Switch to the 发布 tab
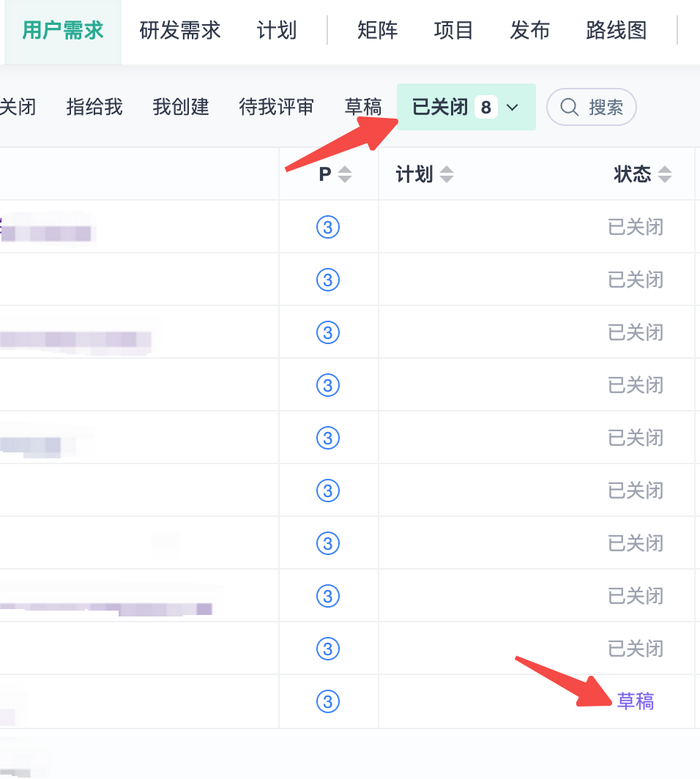700x779 pixels. pyautogui.click(x=529, y=31)
